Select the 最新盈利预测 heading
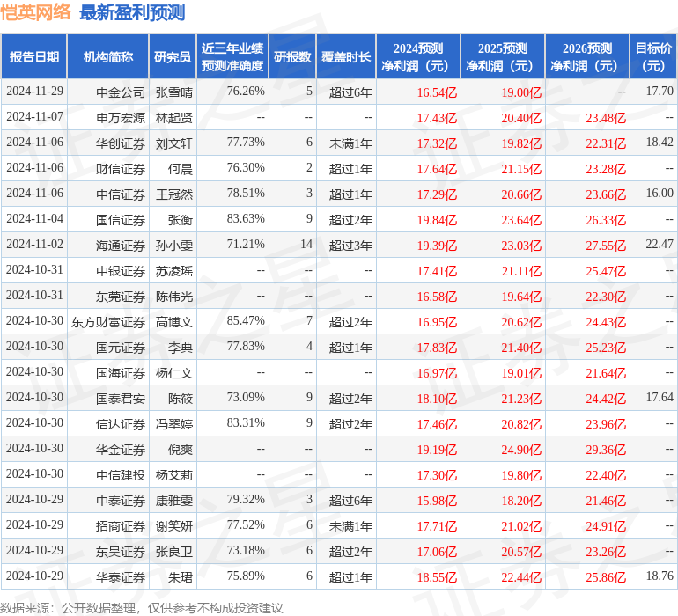This screenshot has height=616, width=678. tap(132, 12)
